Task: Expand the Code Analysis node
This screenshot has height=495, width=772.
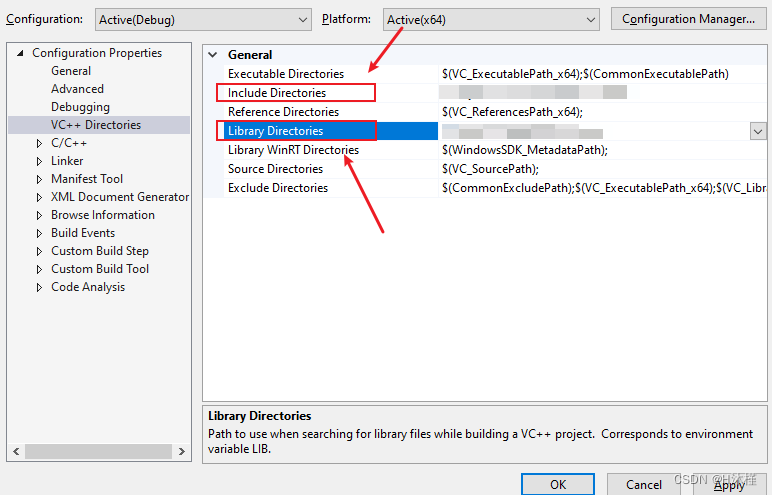Action: point(39,287)
